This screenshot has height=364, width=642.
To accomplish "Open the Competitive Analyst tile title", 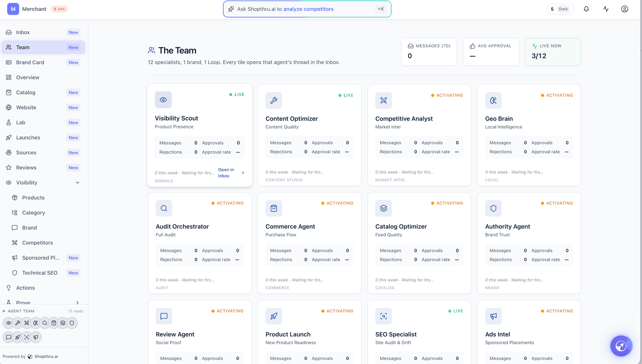I will [x=404, y=119].
